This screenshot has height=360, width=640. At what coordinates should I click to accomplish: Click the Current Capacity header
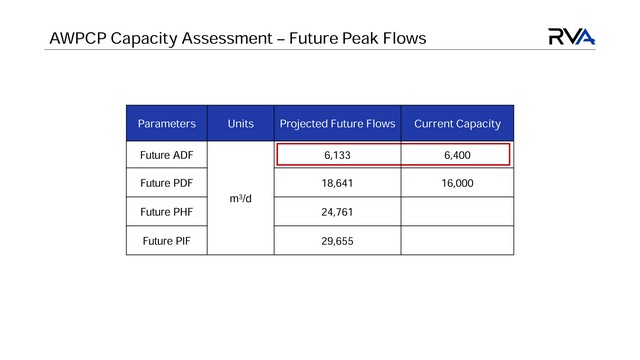[457, 124]
